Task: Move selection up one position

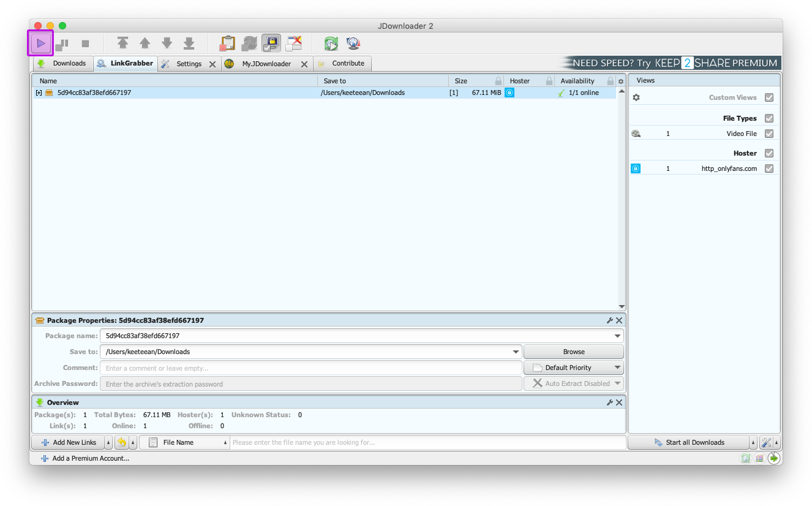Action: click(145, 43)
